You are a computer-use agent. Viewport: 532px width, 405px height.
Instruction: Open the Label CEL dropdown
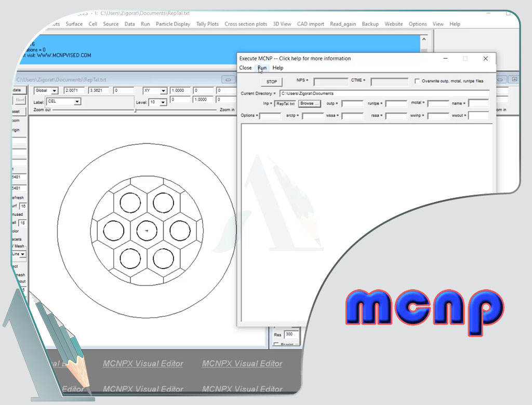pyautogui.click(x=77, y=102)
